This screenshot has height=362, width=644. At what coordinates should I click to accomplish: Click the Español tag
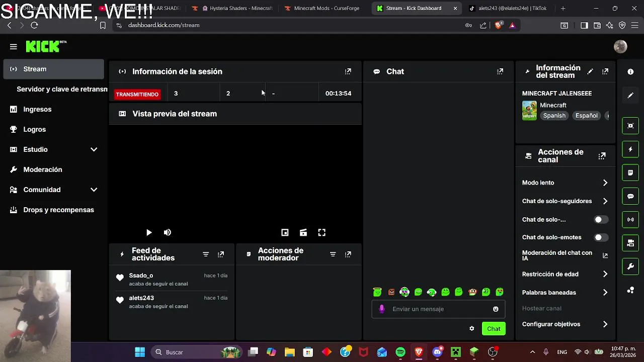[x=586, y=116]
